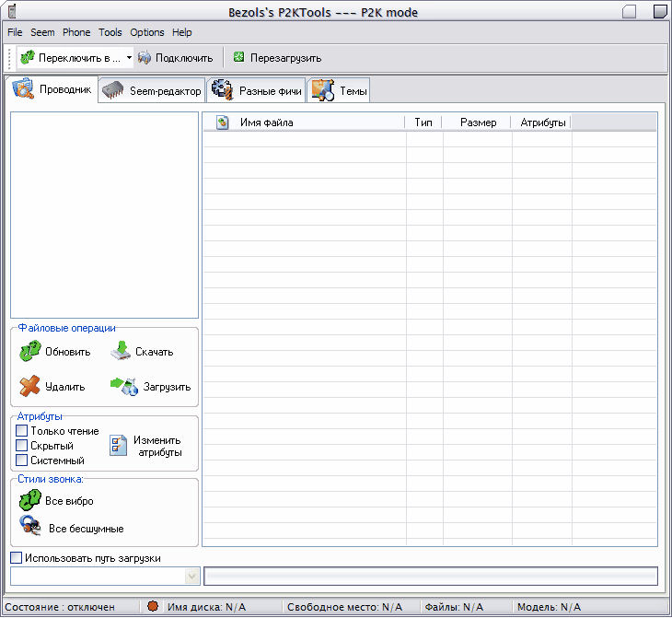The width and height of the screenshot is (672, 618).
Task: Click the Удалить red cross icon
Action: (x=29, y=386)
